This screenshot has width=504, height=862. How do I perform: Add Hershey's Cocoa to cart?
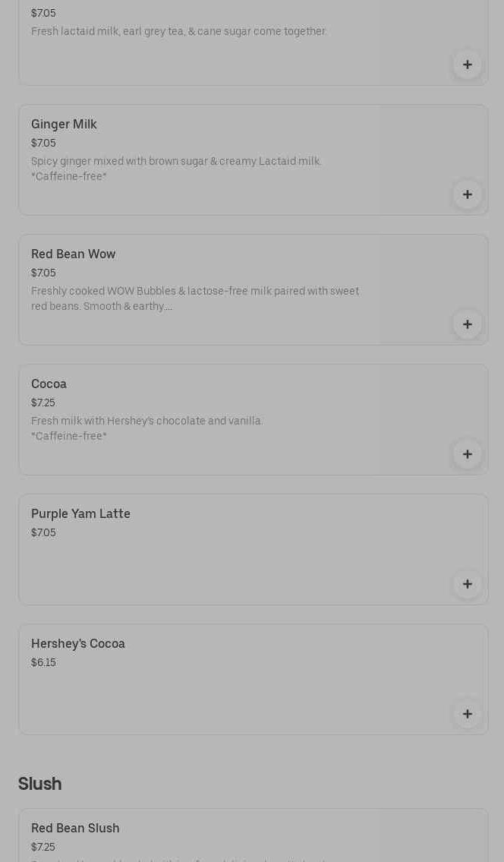[x=467, y=714]
